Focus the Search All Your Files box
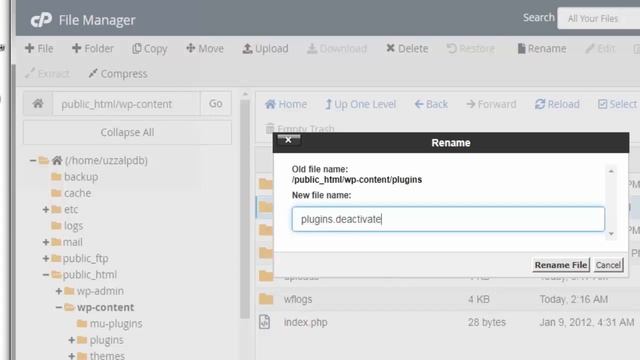The height and width of the screenshot is (360, 640). [x=598, y=18]
